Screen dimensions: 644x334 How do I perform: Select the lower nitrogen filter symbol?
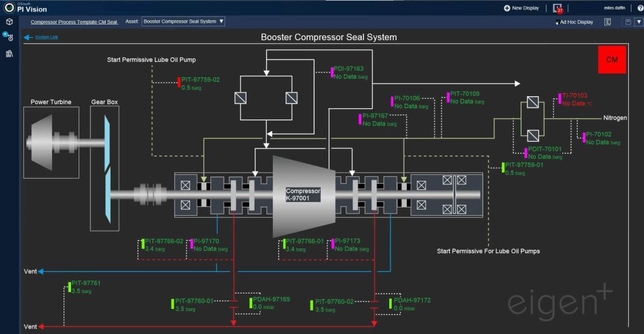[533, 135]
